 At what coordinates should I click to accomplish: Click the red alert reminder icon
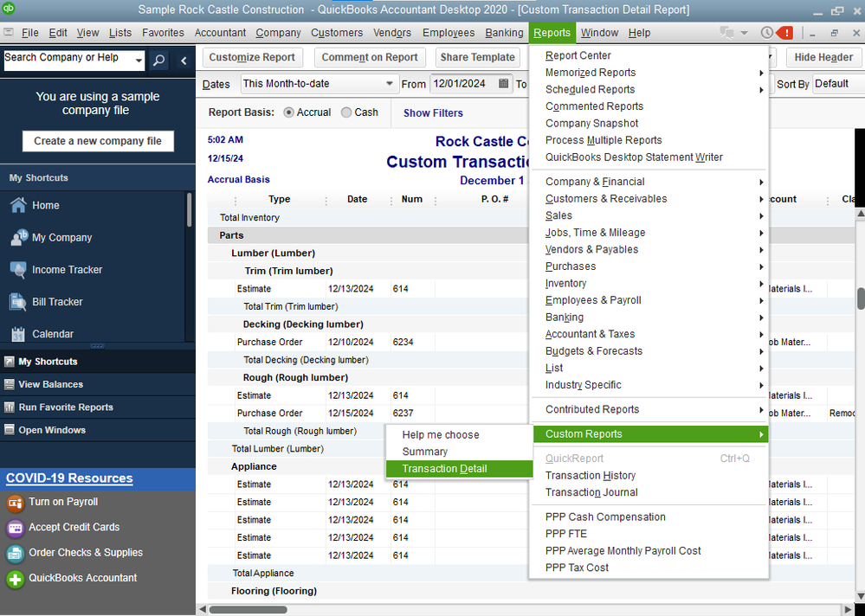[x=784, y=33]
